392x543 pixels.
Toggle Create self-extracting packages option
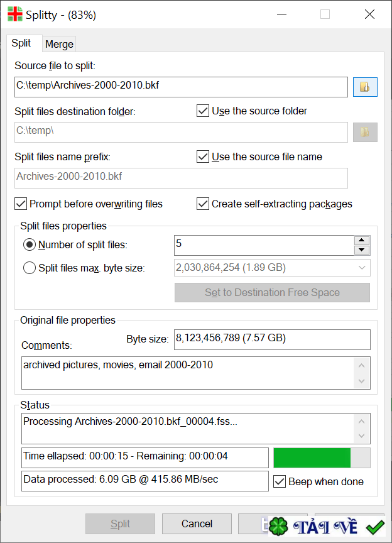[203, 204]
